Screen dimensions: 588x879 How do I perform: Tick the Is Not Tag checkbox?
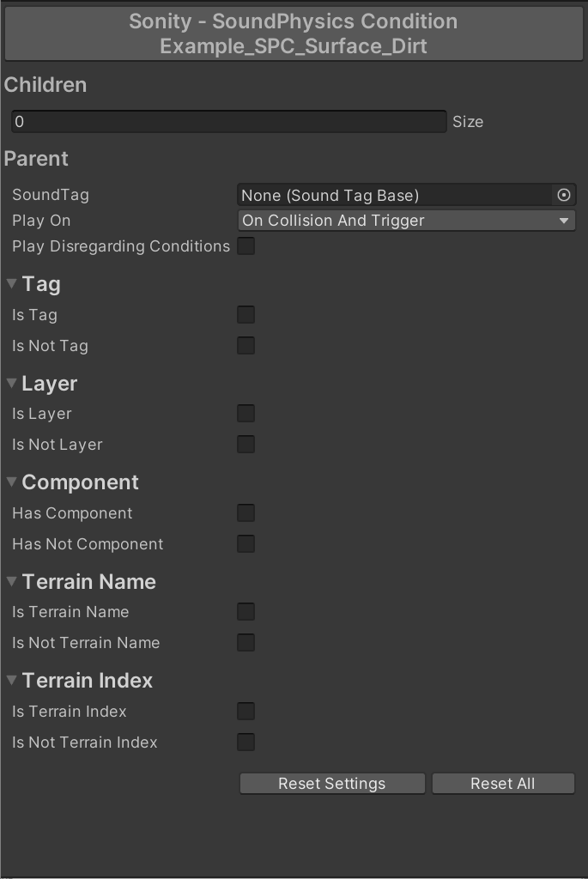[x=246, y=346]
